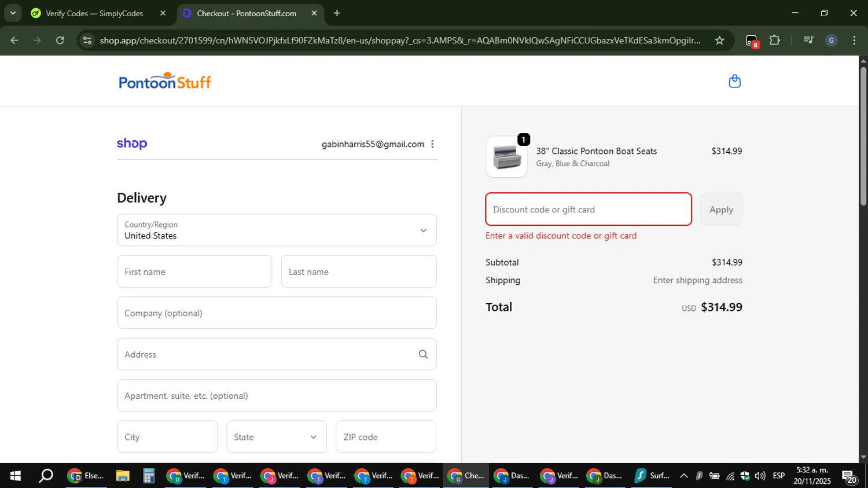
Task: Reload the checkout page
Action: (x=60, y=41)
